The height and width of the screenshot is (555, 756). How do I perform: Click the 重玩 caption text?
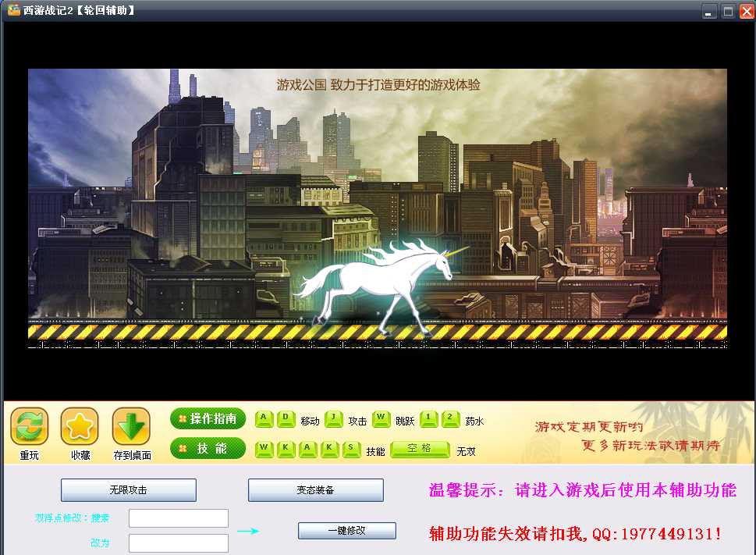point(30,455)
